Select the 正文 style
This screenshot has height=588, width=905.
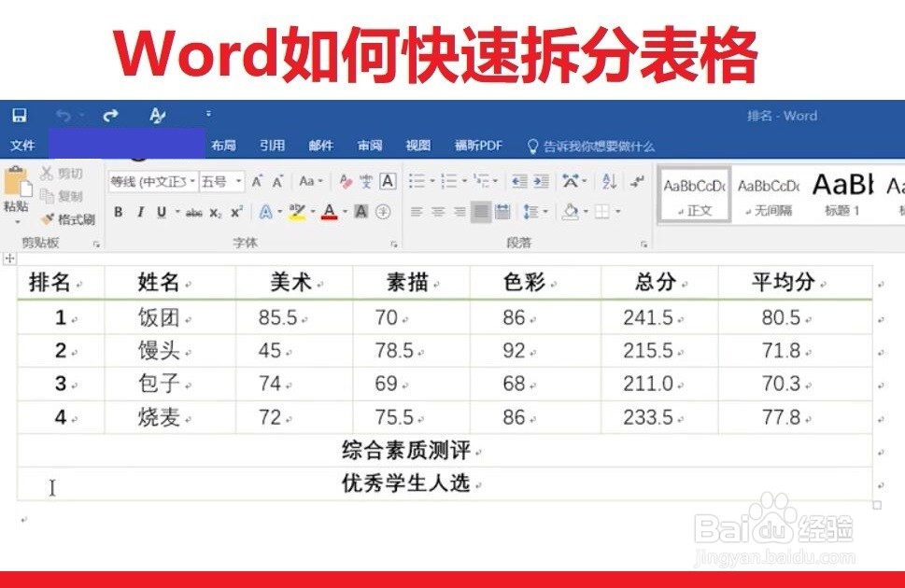coord(694,194)
